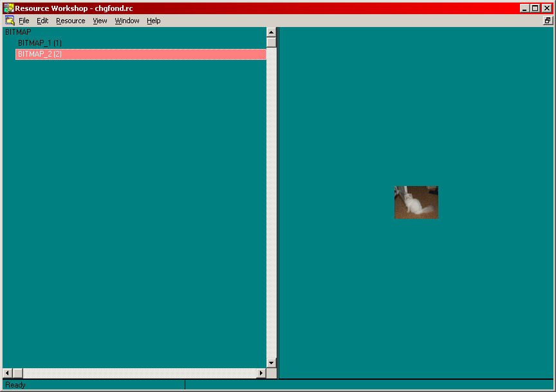Open the document system menu icon beside File

coord(10,21)
